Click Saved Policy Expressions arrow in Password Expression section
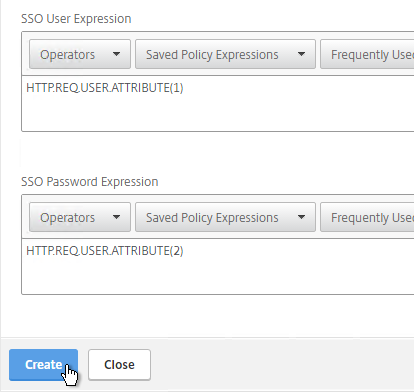This screenshot has width=414, height=392. point(301,217)
